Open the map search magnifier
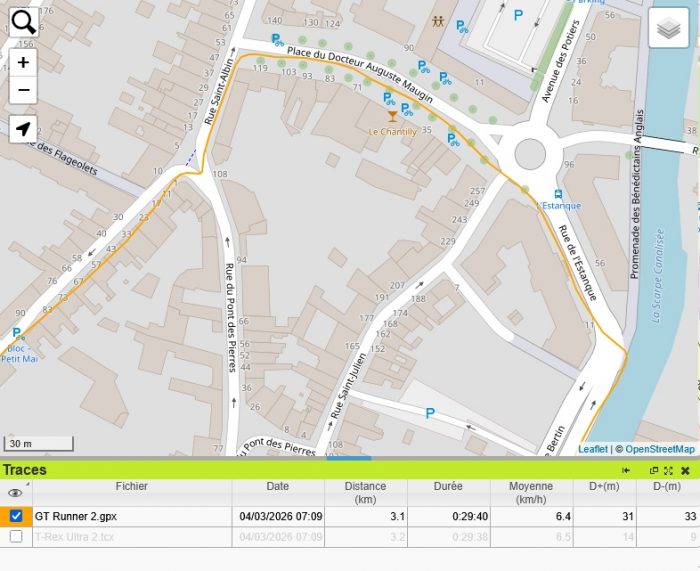This screenshot has width=700, height=571. (23, 21)
